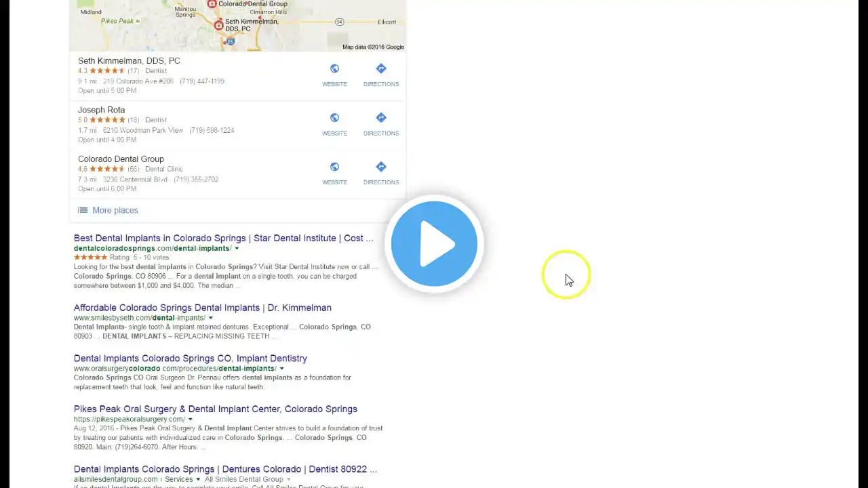Open Best Dental Implants Star Dental Institute result
This screenshot has height=488, width=868.
223,238
